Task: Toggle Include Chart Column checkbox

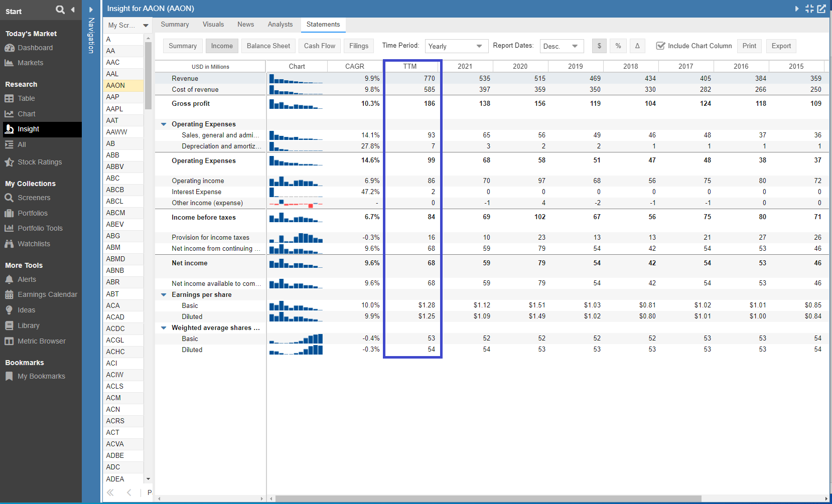Action: tap(661, 46)
